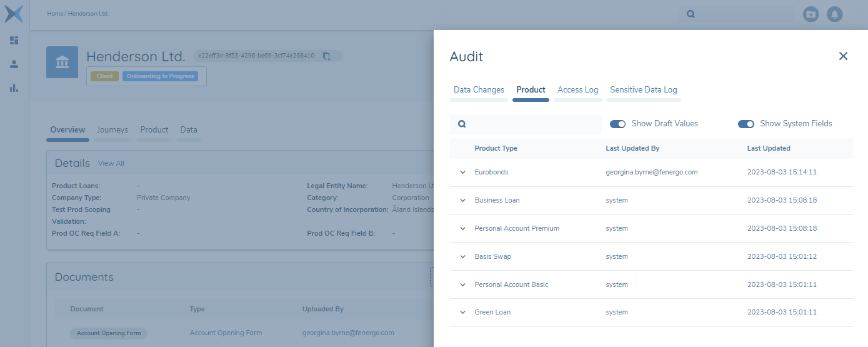Switch to the Data Changes tab
868x347 pixels.
(x=479, y=90)
